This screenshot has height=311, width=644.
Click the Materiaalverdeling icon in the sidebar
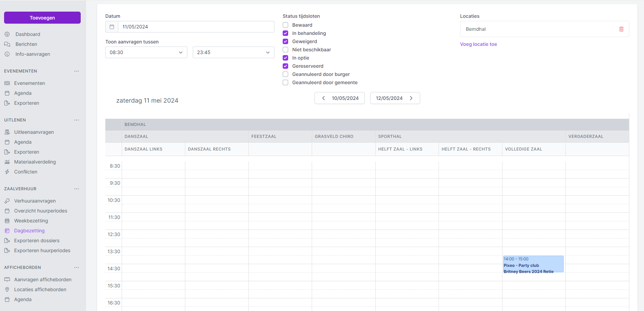coord(7,162)
